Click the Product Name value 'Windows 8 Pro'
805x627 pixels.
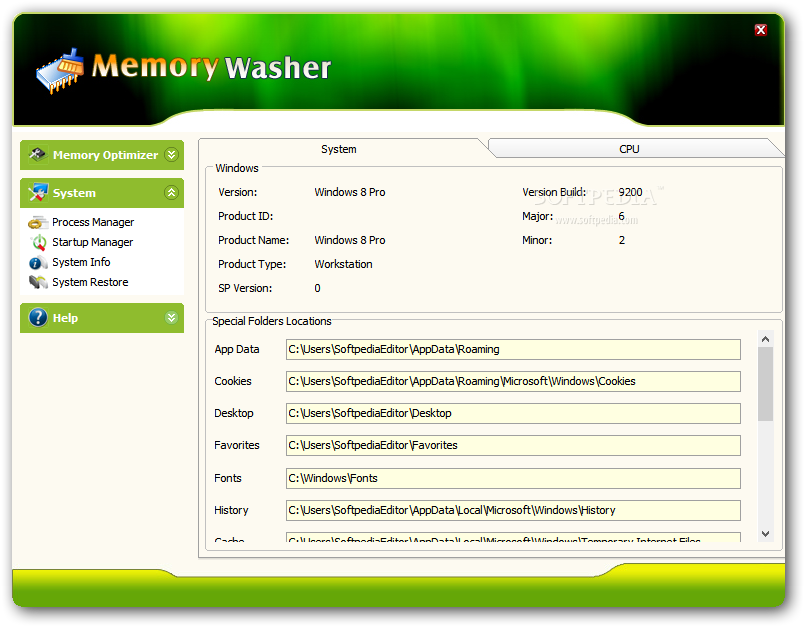point(350,240)
